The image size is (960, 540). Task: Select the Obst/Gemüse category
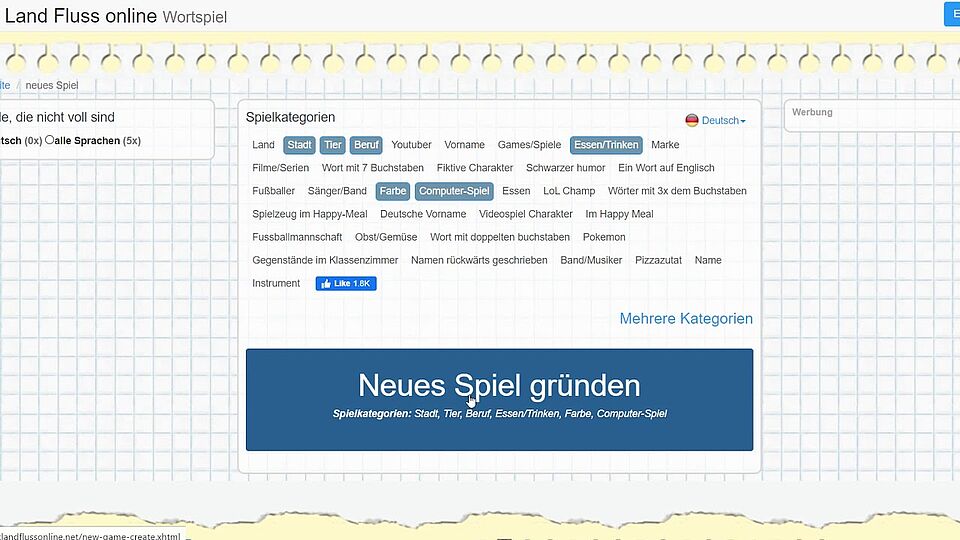pyautogui.click(x=386, y=237)
